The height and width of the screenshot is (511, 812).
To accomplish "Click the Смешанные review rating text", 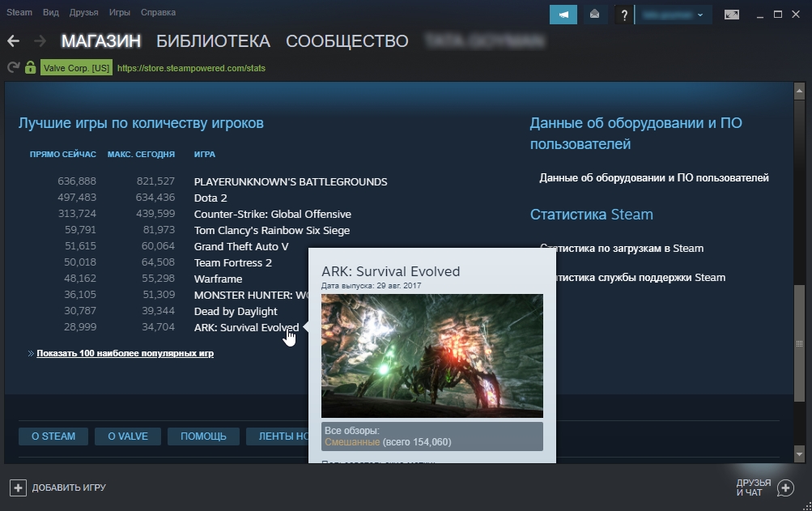I will tap(352, 442).
